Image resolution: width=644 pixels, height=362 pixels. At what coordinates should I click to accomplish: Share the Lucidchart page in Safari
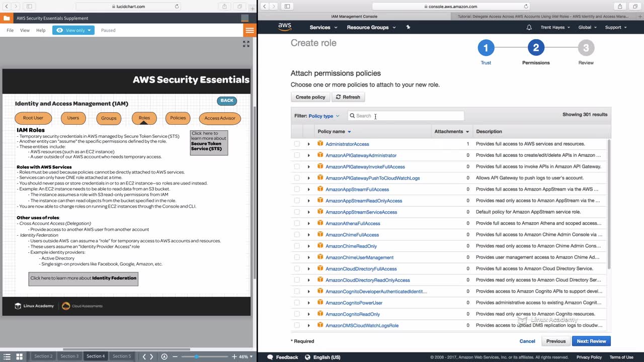pyautogui.click(x=224, y=7)
